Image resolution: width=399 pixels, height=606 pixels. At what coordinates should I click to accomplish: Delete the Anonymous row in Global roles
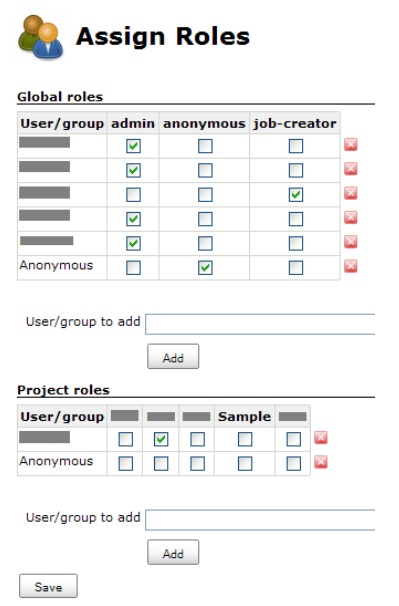tap(350, 266)
